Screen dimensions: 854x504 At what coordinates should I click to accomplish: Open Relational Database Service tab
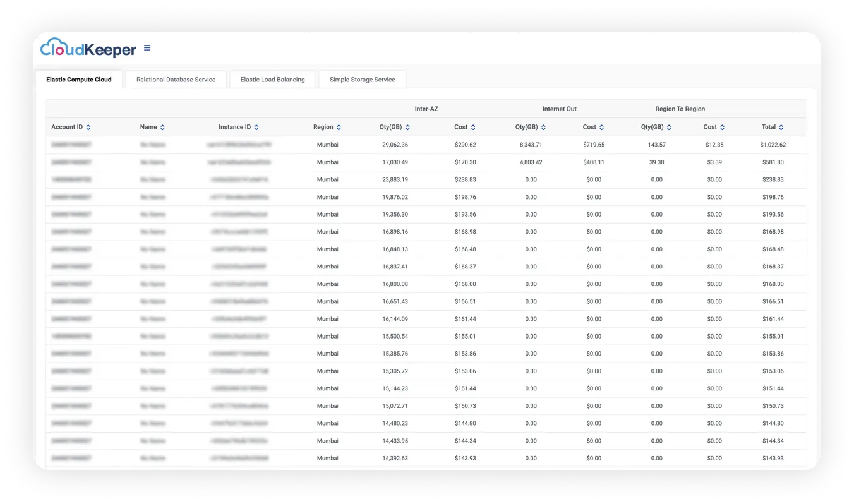click(x=176, y=80)
